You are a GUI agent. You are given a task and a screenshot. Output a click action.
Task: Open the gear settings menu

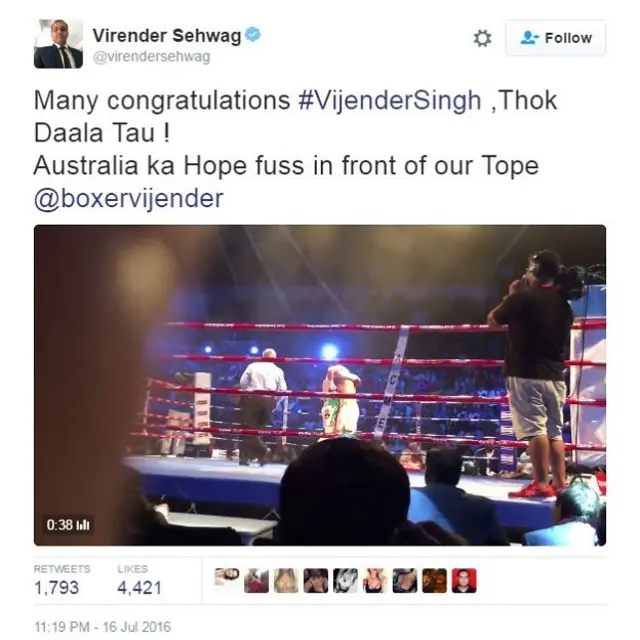point(482,38)
